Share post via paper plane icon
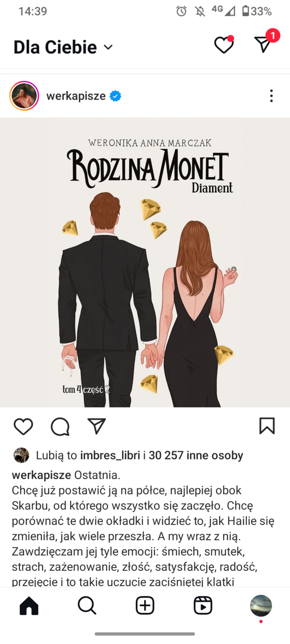Image resolution: width=290 pixels, height=644 pixels. click(x=97, y=426)
